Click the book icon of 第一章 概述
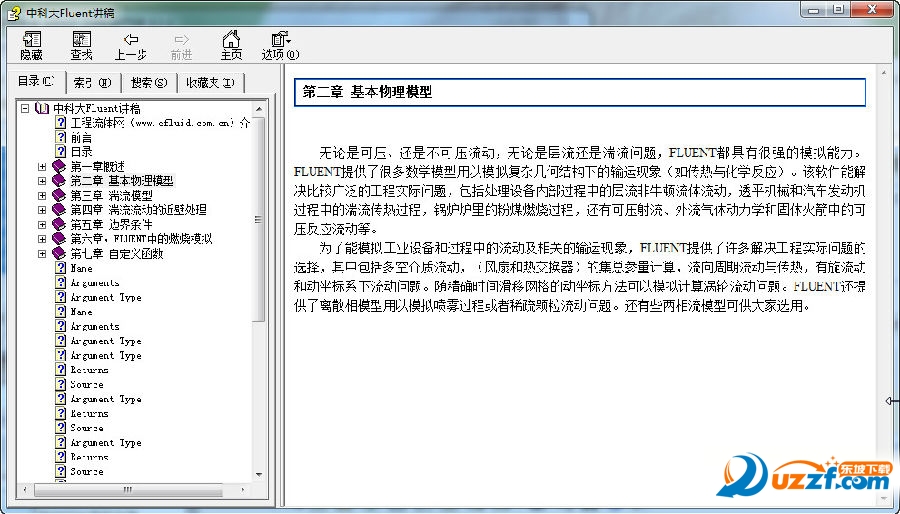Image resolution: width=900 pixels, height=514 pixels. [59, 166]
